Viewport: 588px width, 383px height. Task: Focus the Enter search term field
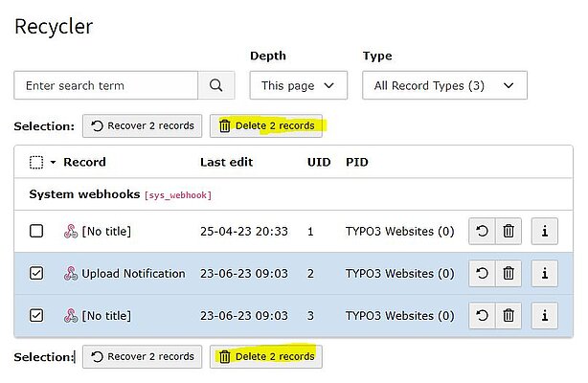pos(105,85)
